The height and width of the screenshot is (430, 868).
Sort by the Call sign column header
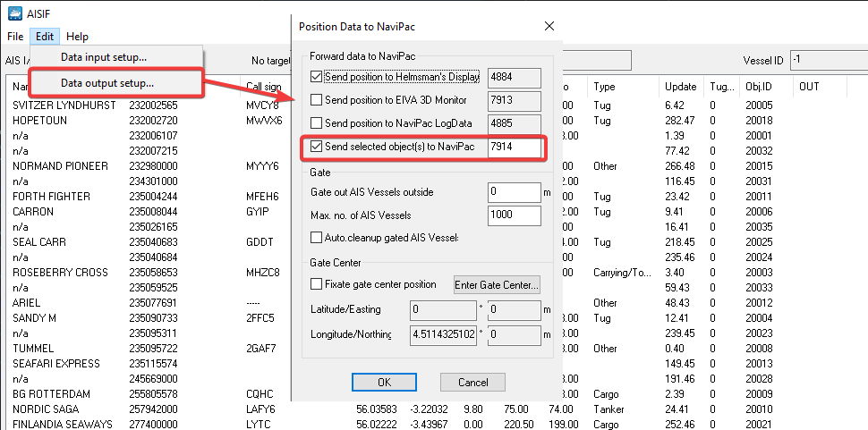[266, 87]
